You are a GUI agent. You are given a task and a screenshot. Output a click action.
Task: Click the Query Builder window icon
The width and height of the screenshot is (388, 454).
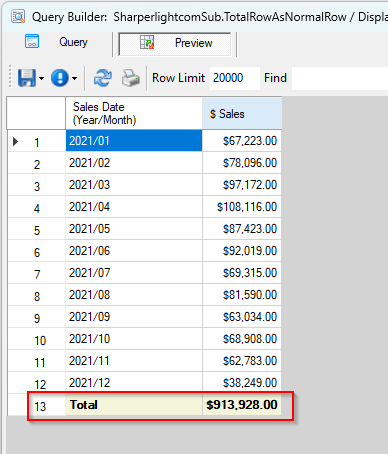(18, 16)
